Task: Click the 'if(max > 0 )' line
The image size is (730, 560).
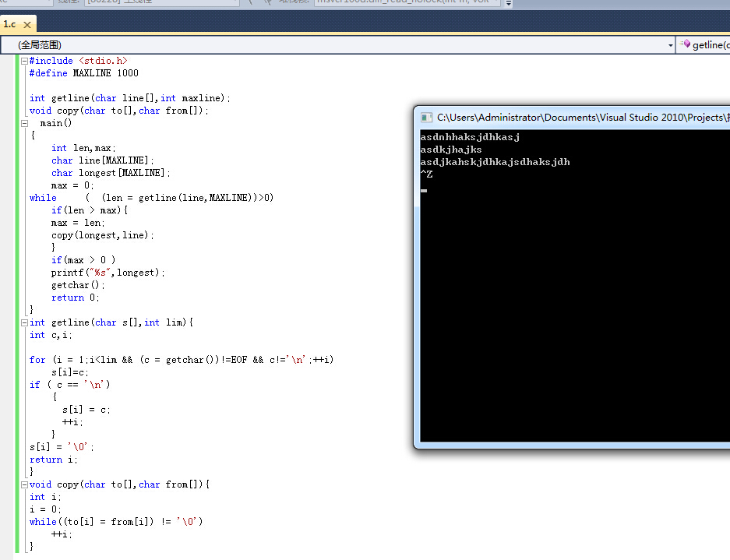Action: (x=83, y=260)
